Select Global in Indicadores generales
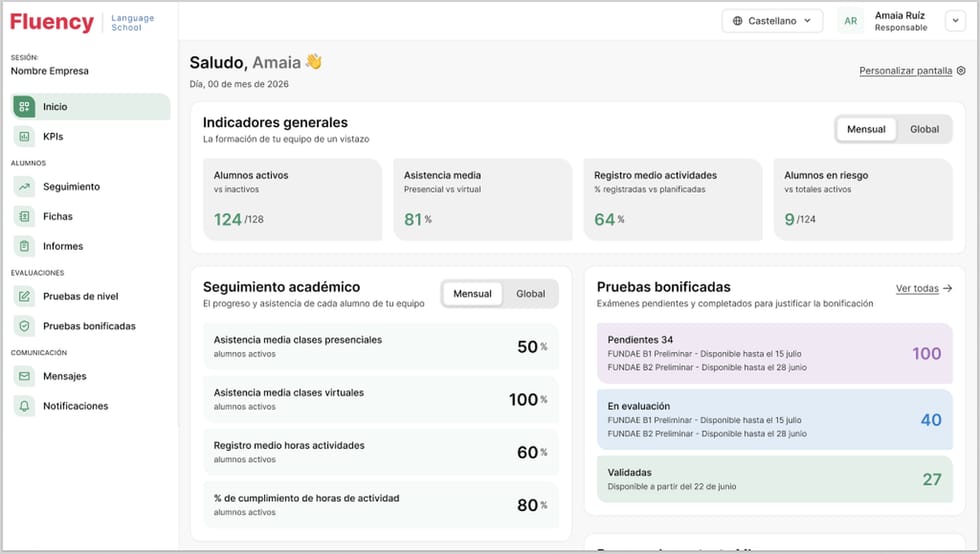Viewport: 980px width, 554px height. point(924,129)
